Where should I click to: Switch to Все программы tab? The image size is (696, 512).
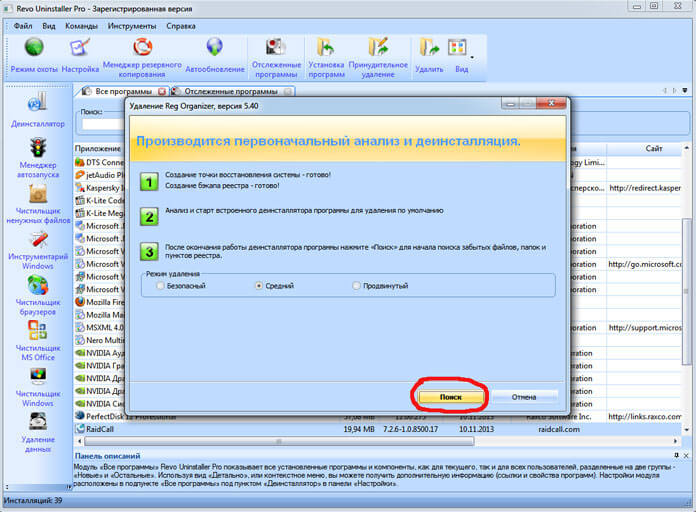click(123, 91)
